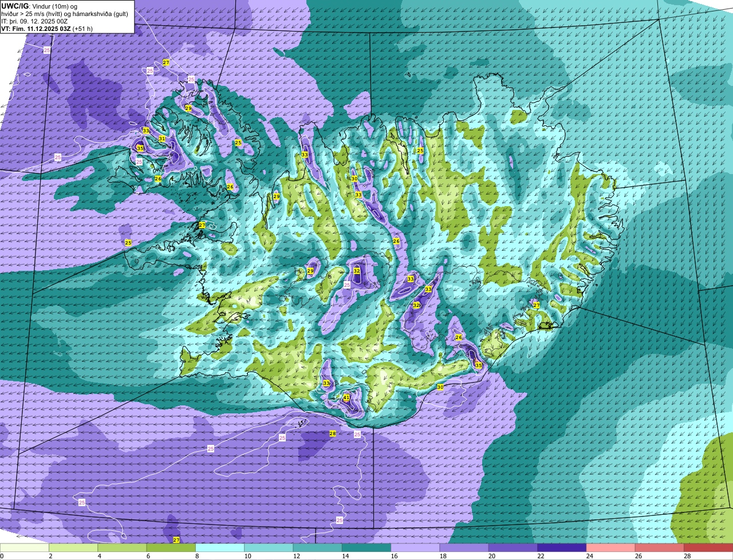Click the 26–28 m/s salmon legend swatch
Image resolution: width=733 pixels, height=560 pixels.
(x=660, y=547)
